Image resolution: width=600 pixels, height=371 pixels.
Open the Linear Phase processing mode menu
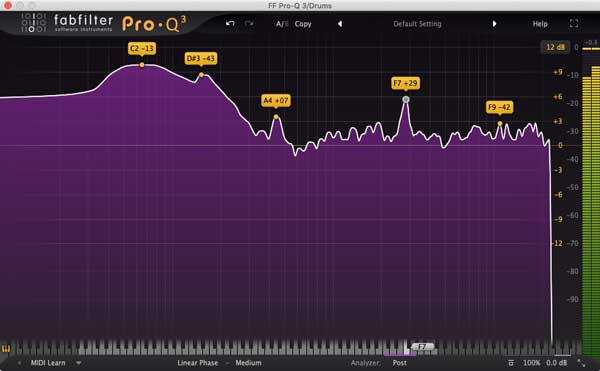197,363
